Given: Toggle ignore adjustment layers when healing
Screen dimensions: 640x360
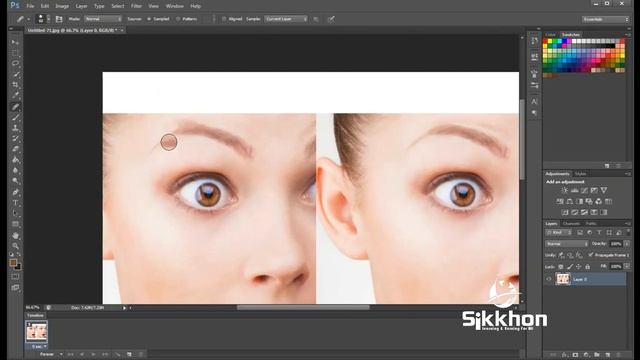Looking at the screenshot, I should pyautogui.click(x=316, y=19).
